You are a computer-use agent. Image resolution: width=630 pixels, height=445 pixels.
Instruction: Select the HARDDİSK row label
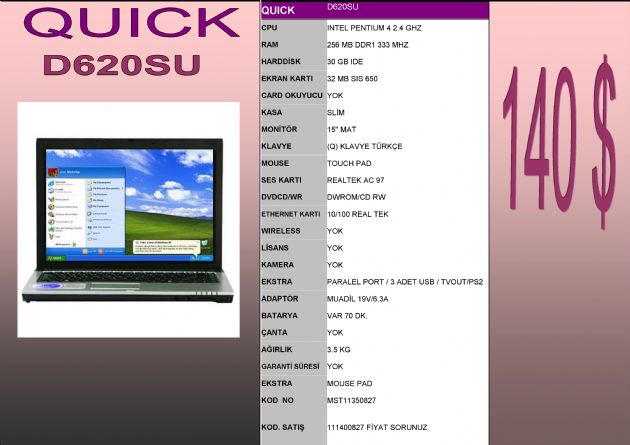281,62
